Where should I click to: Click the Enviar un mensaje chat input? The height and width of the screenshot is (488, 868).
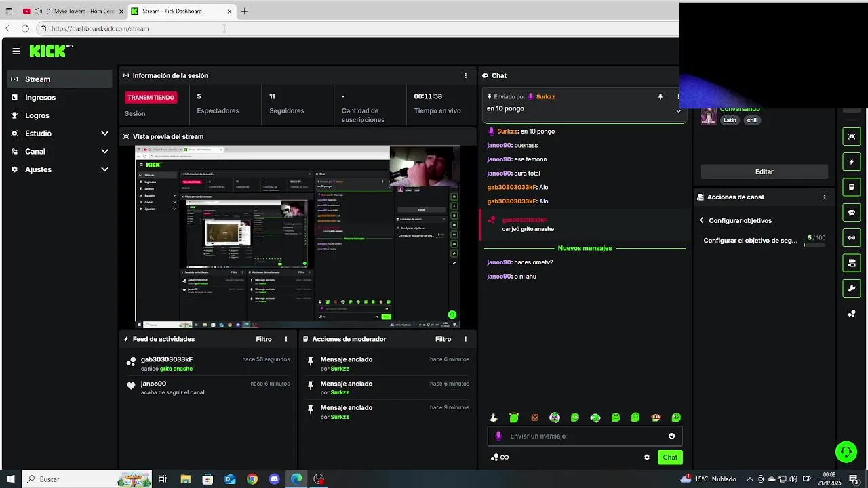pos(585,436)
